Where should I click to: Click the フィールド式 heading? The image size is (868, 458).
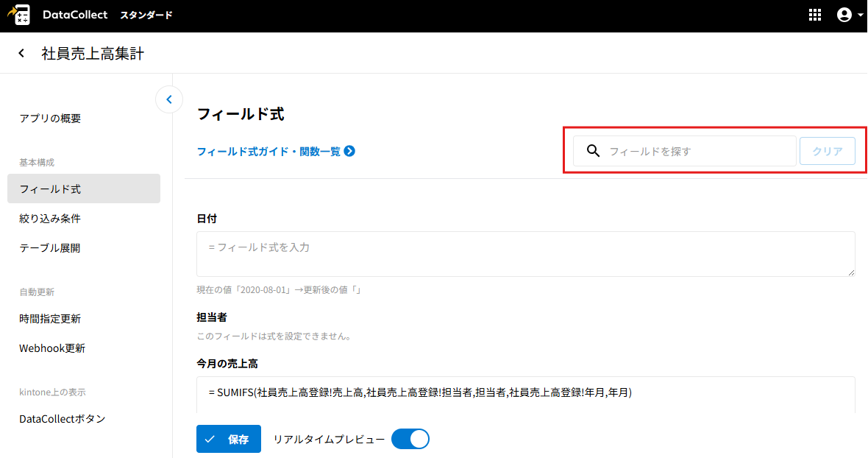pyautogui.click(x=241, y=114)
